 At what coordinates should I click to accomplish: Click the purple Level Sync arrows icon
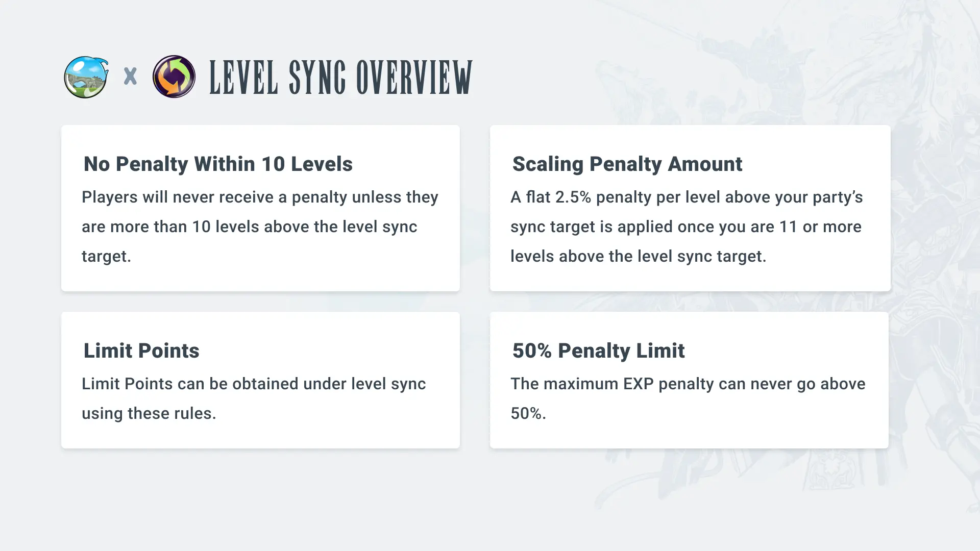174,77
